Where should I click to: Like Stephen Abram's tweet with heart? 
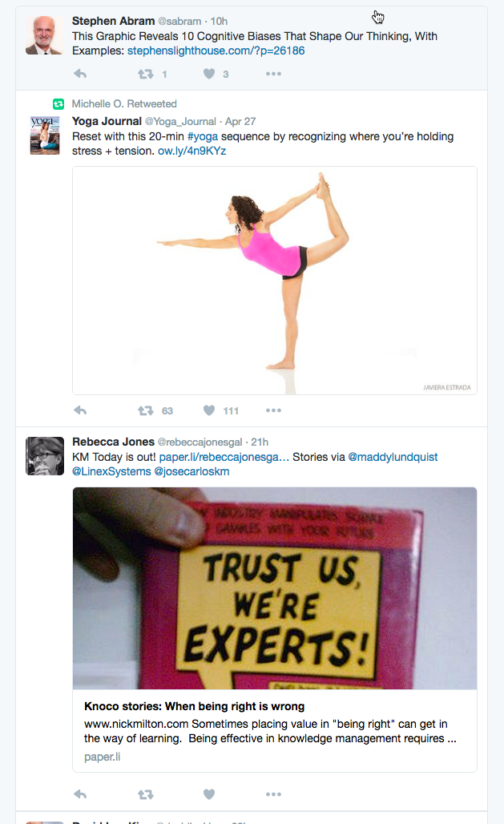[209, 74]
